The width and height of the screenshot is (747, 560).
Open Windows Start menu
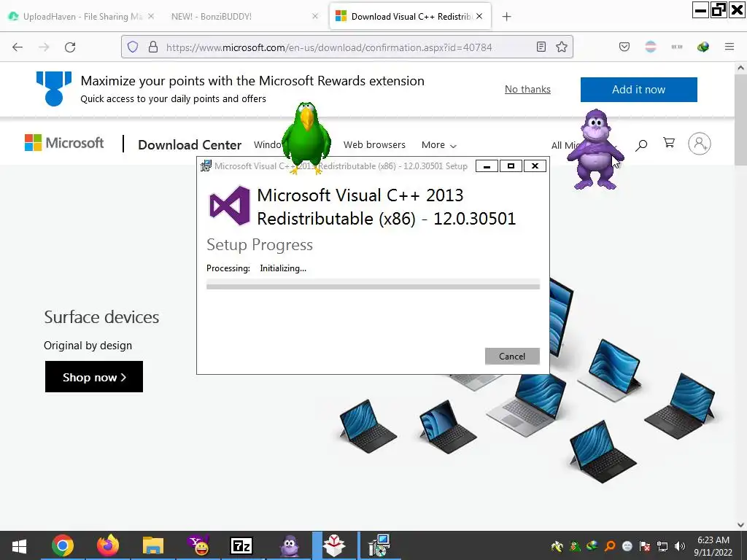coord(19,545)
